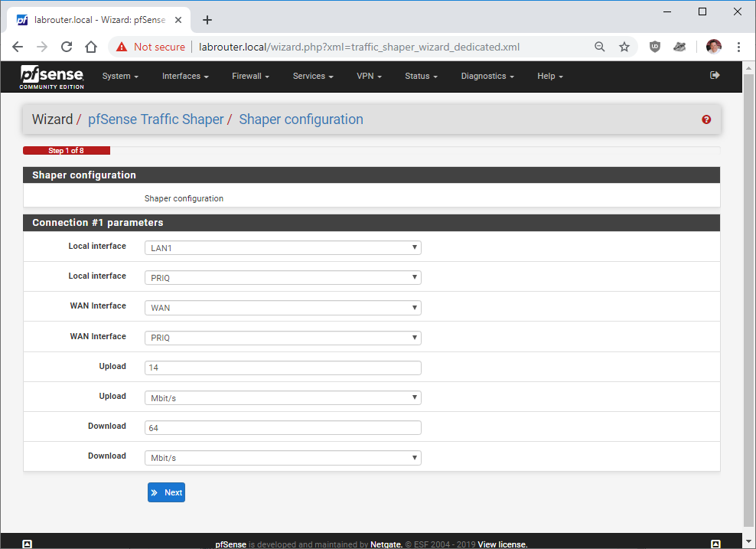Click the pfSense Traffic Shaper breadcrumb link
The image size is (756, 549).
[x=156, y=119]
